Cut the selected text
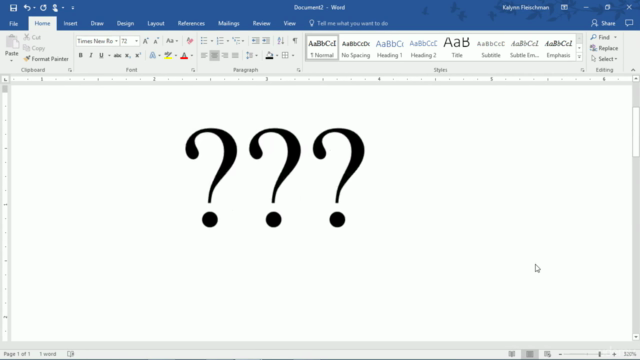The image size is (640, 360). tap(32, 37)
